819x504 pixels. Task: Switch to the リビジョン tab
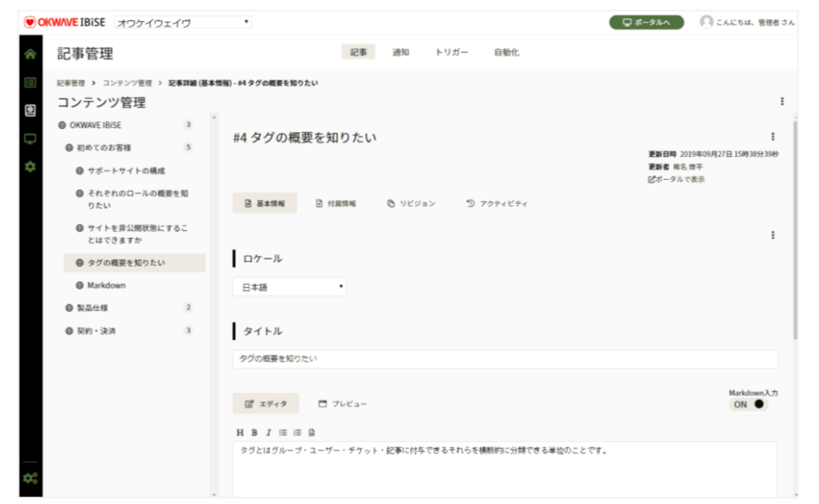point(411,204)
